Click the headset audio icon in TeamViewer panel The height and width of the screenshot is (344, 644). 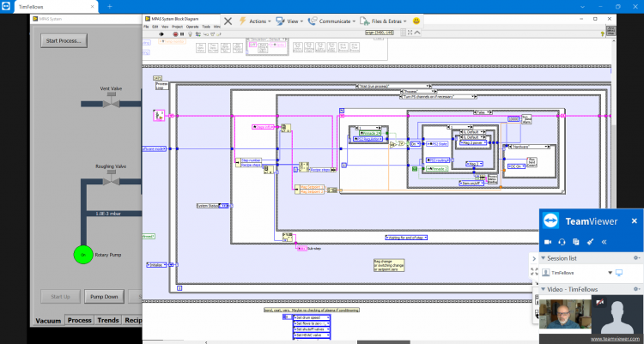pos(562,242)
